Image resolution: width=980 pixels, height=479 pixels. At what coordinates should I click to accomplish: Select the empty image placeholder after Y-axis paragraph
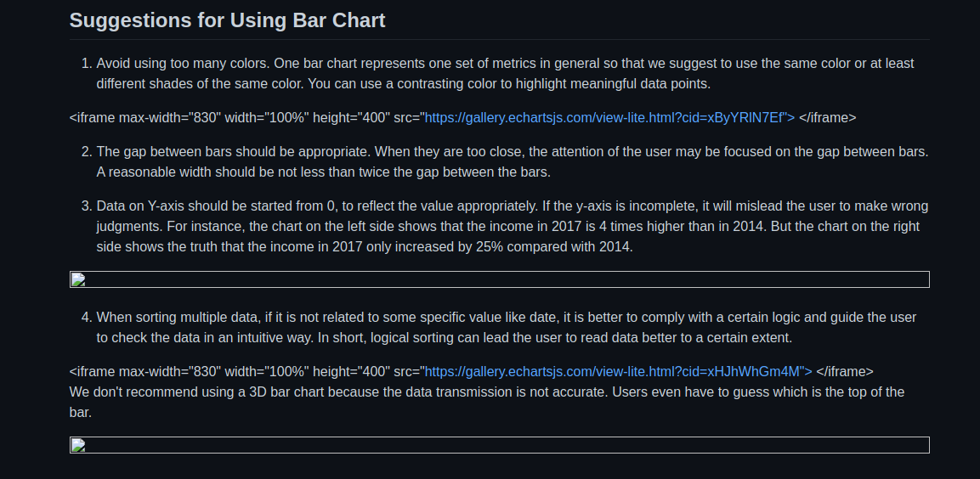[500, 279]
